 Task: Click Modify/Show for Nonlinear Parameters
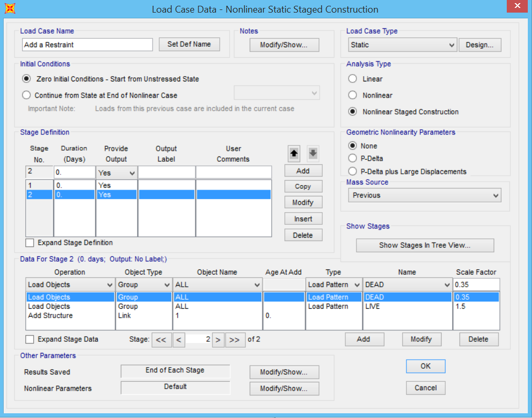pyautogui.click(x=284, y=389)
